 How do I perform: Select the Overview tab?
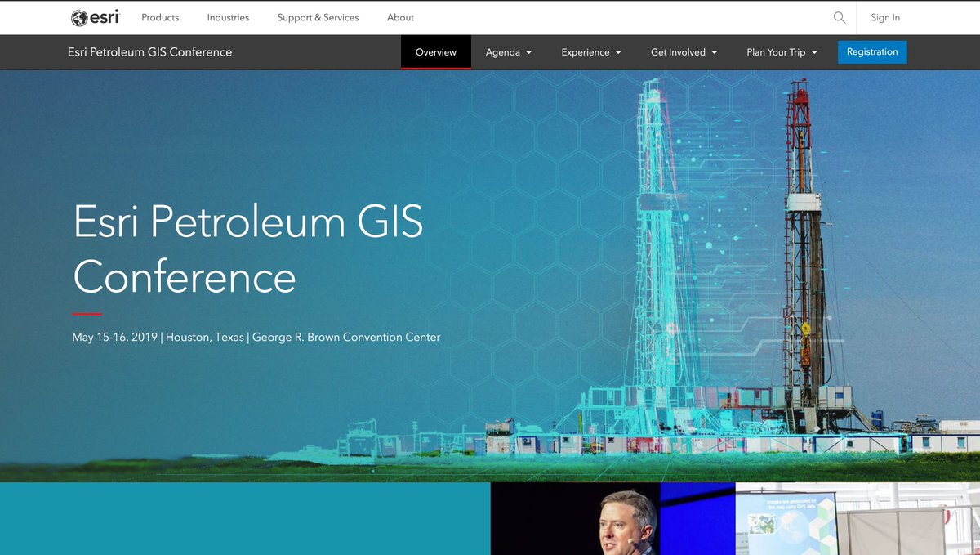[436, 52]
